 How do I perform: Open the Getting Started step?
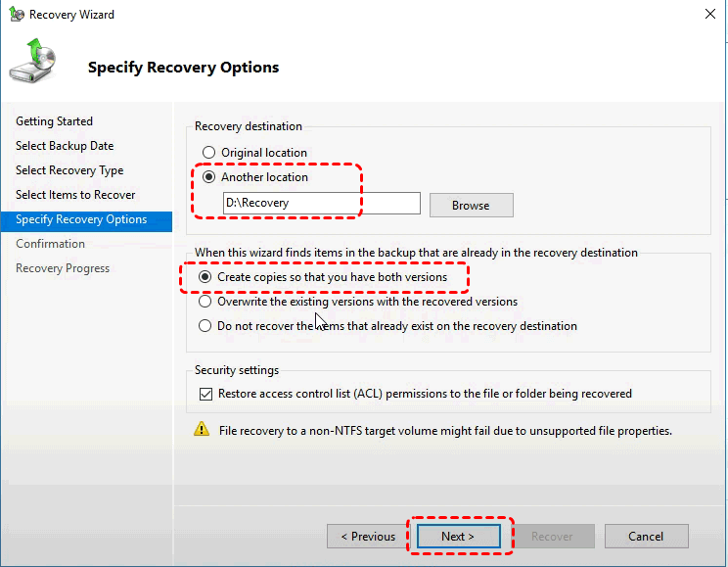click(x=55, y=121)
